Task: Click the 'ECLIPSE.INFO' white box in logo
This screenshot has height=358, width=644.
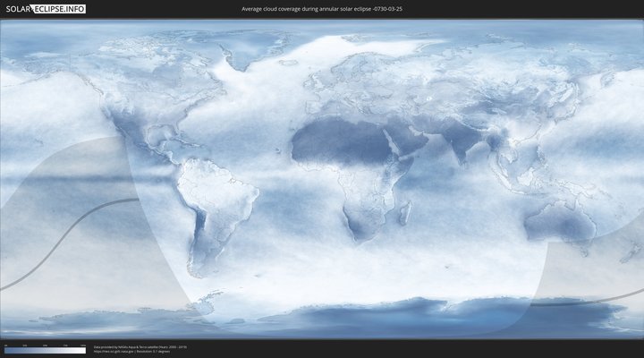Action: [x=63, y=8]
